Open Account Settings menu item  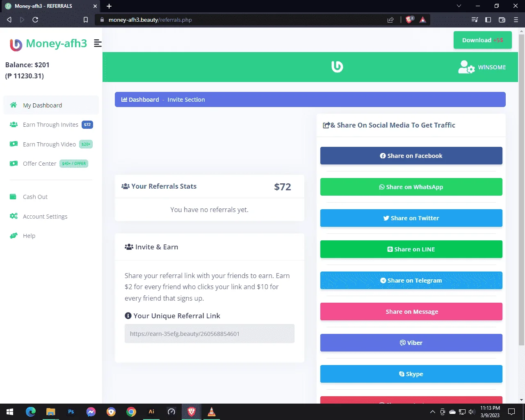click(51, 216)
